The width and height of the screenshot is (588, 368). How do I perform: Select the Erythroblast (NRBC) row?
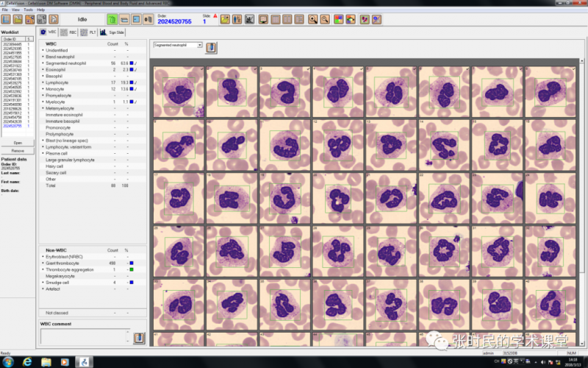click(93, 257)
